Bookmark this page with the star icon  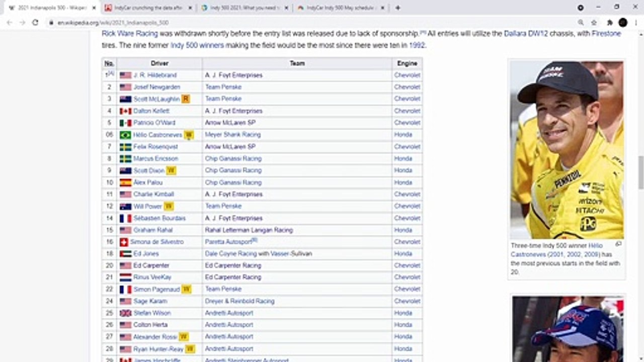[x=594, y=23]
